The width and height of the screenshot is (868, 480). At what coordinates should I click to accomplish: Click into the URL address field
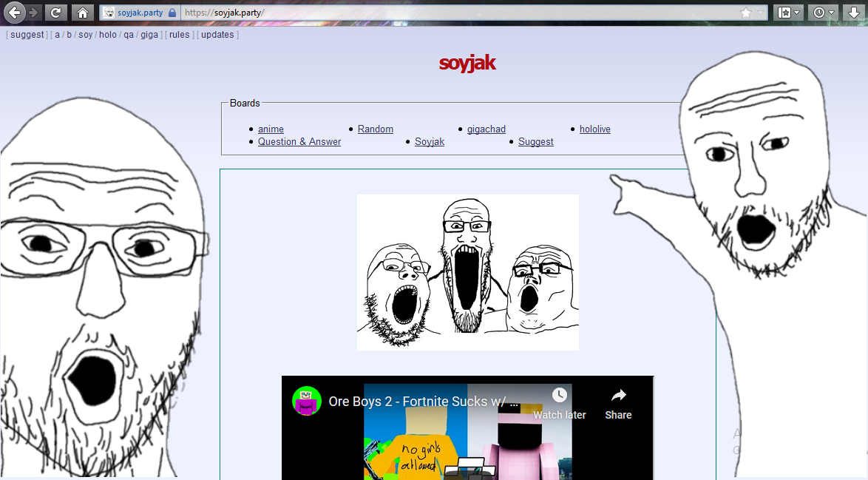point(458,13)
